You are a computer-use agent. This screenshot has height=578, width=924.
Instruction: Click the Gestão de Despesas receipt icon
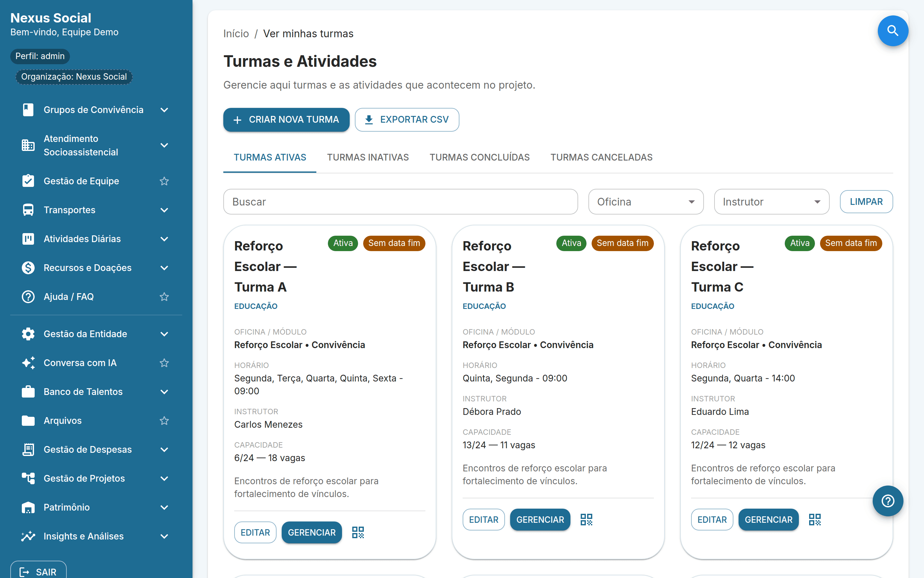pos(28,450)
